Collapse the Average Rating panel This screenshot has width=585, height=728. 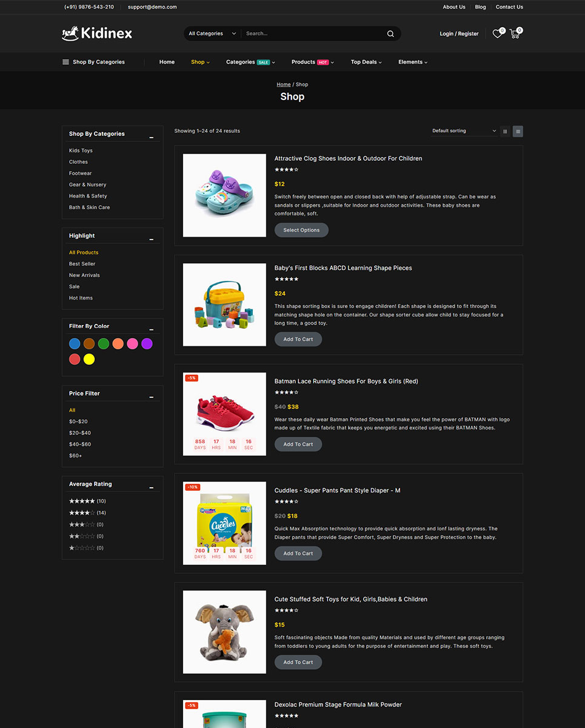point(152,488)
